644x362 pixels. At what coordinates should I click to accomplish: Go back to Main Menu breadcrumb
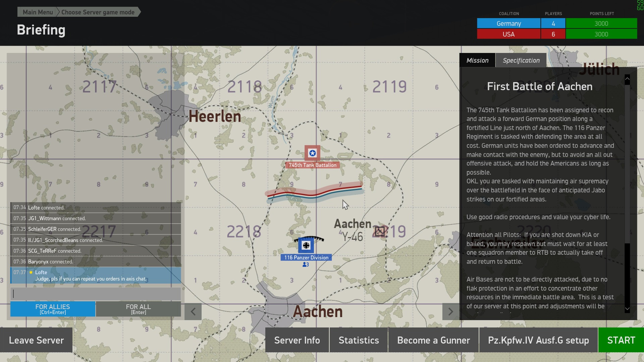(38, 12)
